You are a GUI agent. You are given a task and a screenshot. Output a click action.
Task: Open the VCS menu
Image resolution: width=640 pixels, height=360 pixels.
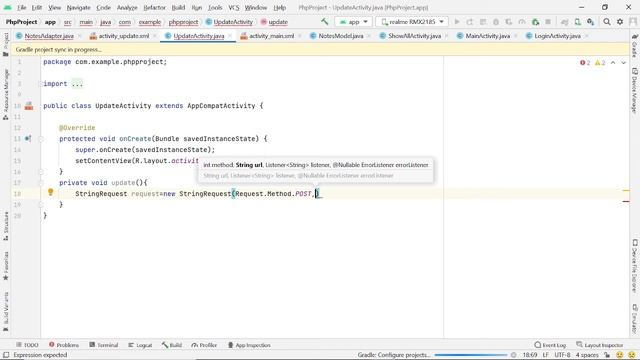[234, 7]
